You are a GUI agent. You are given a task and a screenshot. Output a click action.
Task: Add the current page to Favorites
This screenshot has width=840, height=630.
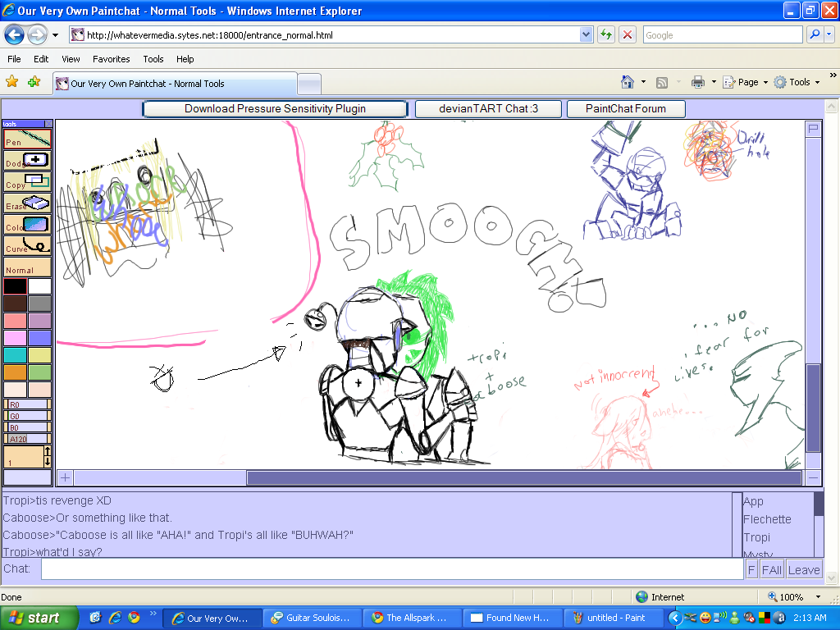[x=34, y=82]
